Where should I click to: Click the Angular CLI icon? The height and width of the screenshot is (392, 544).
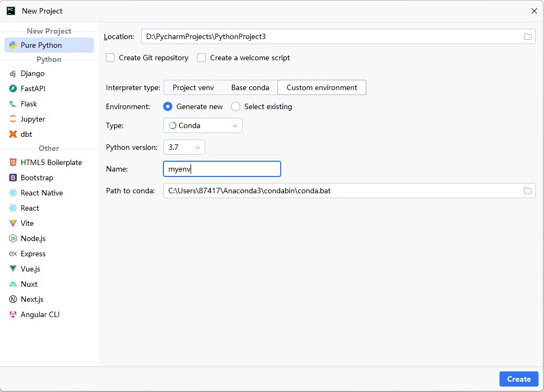pos(13,314)
